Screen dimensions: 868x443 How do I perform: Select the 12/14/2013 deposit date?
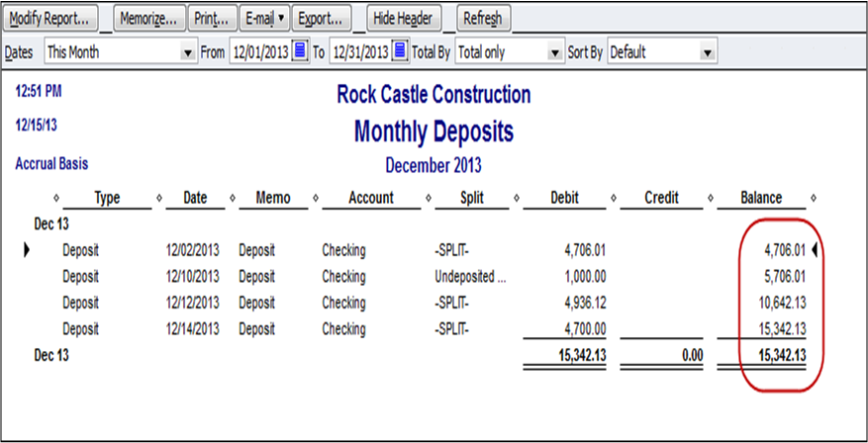point(193,329)
